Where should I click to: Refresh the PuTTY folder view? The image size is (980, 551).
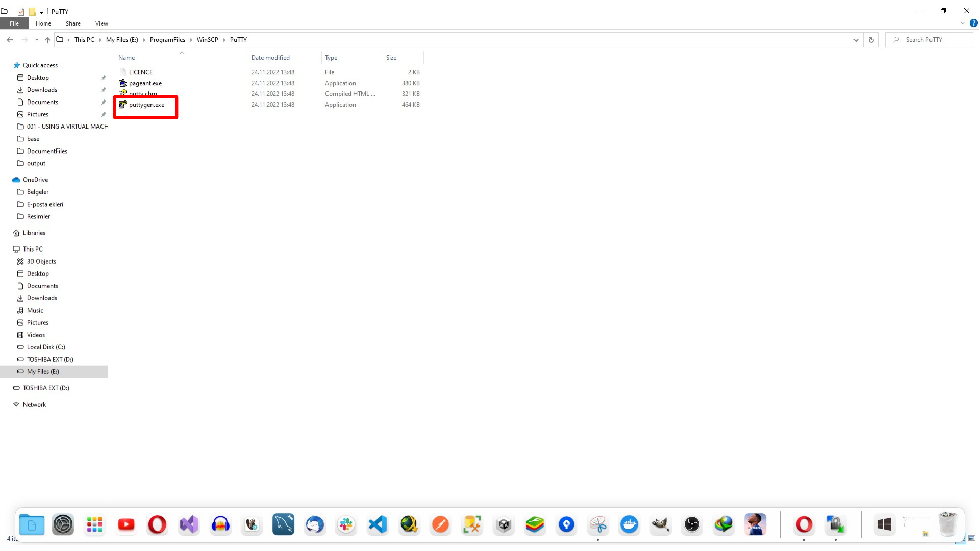tap(871, 40)
